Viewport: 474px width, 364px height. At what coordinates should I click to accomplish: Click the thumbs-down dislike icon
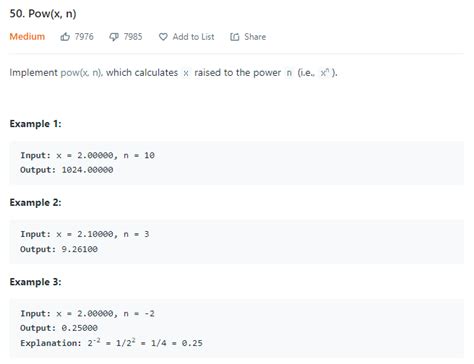click(x=114, y=37)
